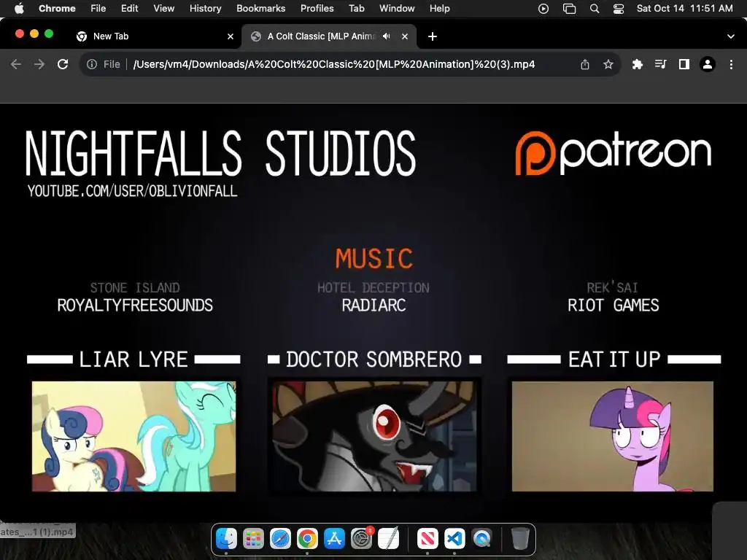Screen dimensions: 747x560
Task: Toggle the Chrome side panel
Action: (x=684, y=64)
